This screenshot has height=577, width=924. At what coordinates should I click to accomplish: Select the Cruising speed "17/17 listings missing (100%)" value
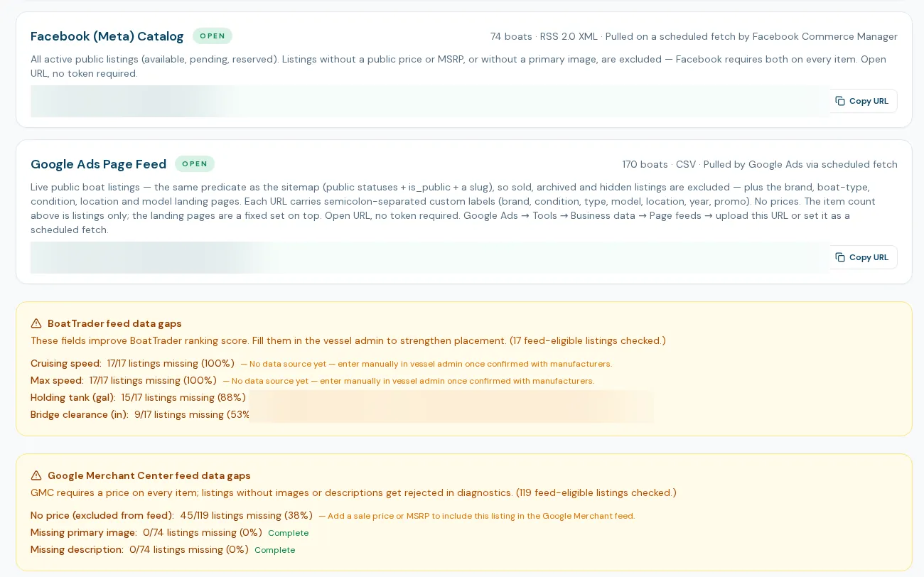(x=171, y=363)
